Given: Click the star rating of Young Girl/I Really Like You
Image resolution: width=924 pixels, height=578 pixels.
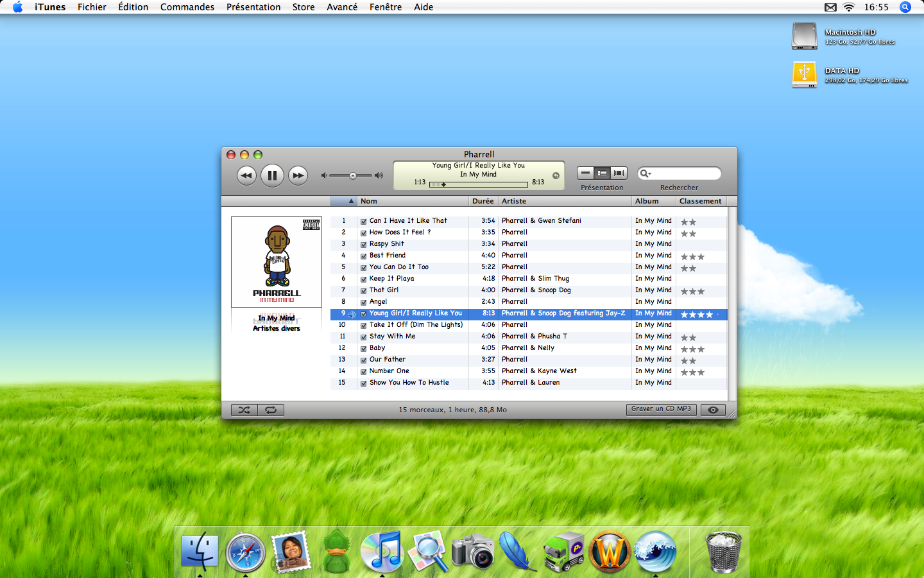Looking at the screenshot, I should [x=697, y=315].
